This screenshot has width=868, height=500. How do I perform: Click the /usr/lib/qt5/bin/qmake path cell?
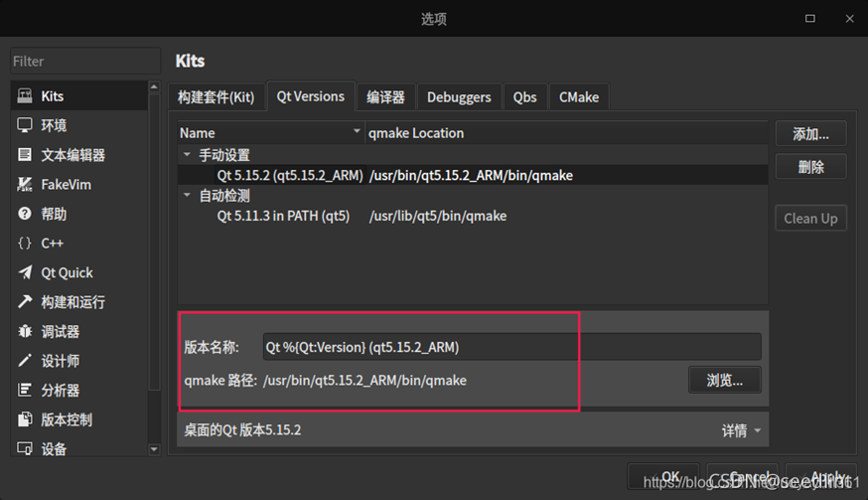pos(438,216)
